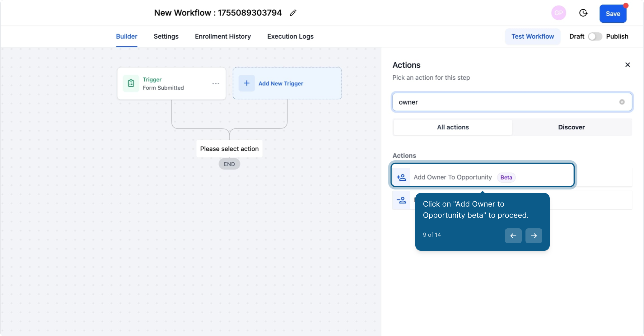Open the Enrollment History tab
Screen dimensions: 644x336
(223, 36)
